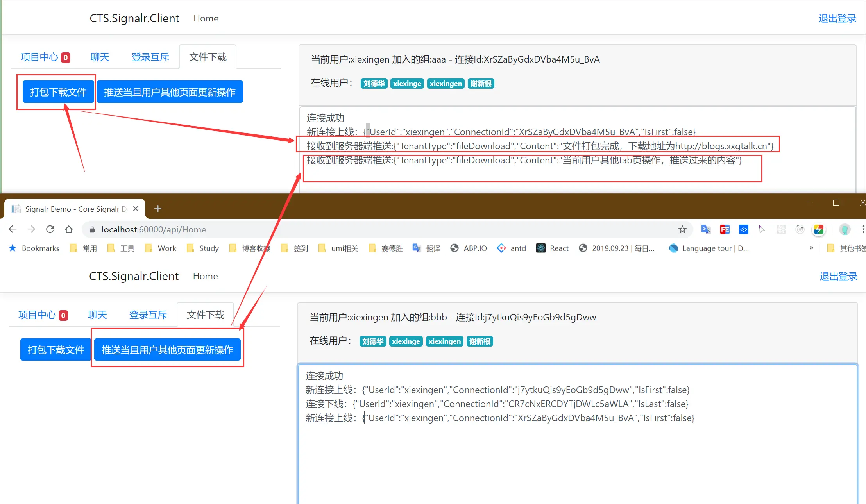The width and height of the screenshot is (866, 504).
Task: Expand hidden bookmarks overflow chevron
Action: [x=811, y=248]
